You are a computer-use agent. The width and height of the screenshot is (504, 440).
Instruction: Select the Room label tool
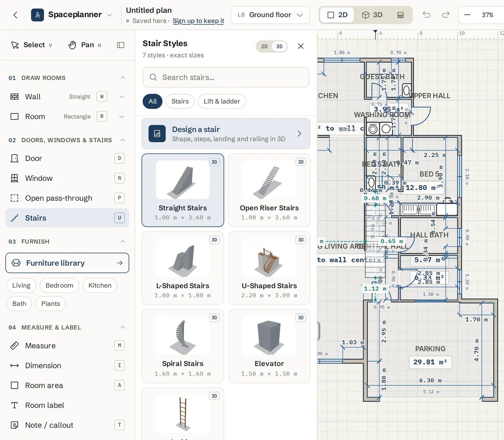tap(67, 405)
